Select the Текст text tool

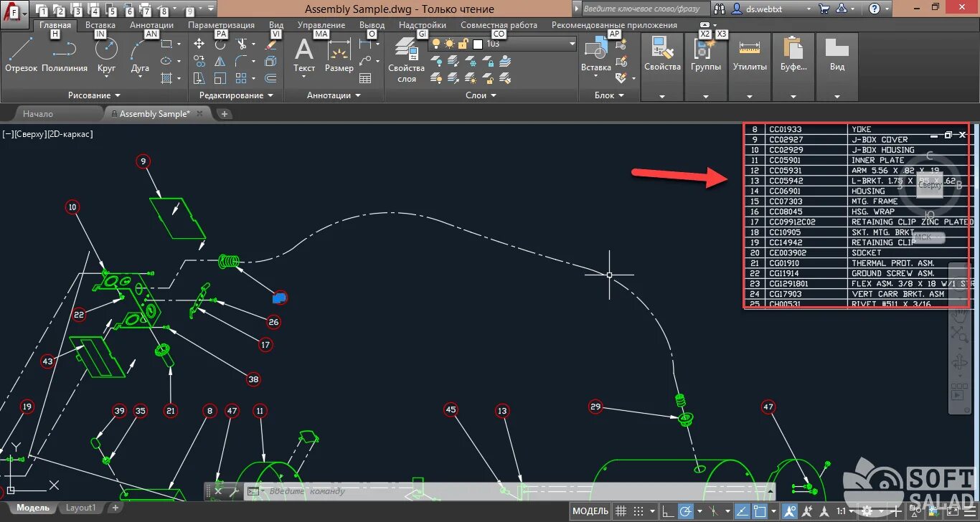tap(304, 56)
